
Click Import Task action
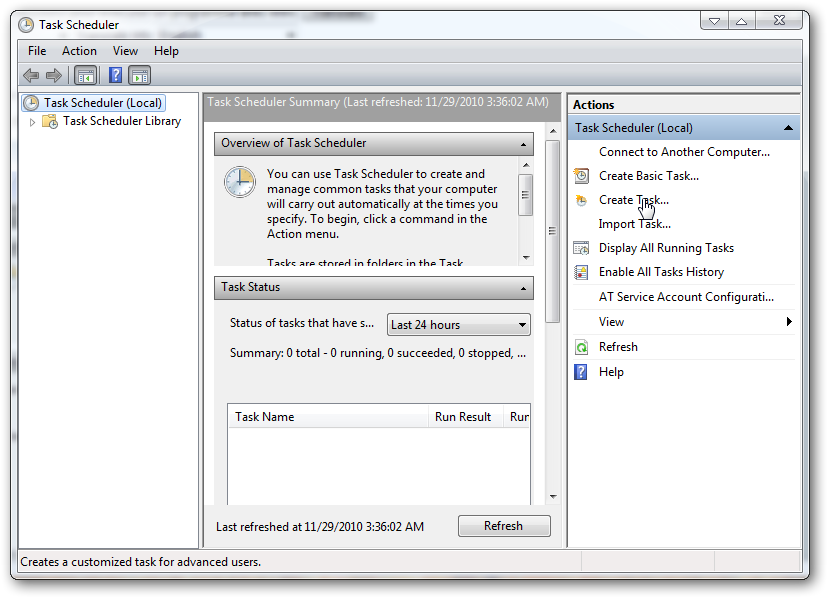(x=634, y=224)
